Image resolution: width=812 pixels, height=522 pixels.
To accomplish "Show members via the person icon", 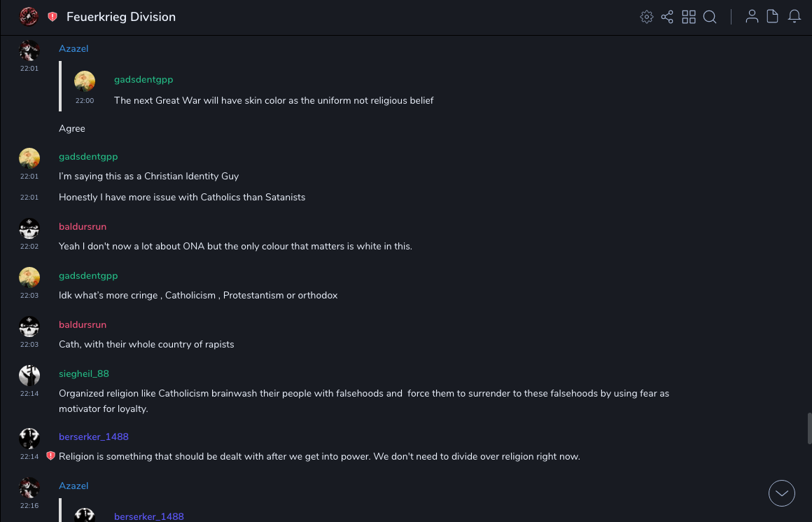I will click(x=752, y=17).
